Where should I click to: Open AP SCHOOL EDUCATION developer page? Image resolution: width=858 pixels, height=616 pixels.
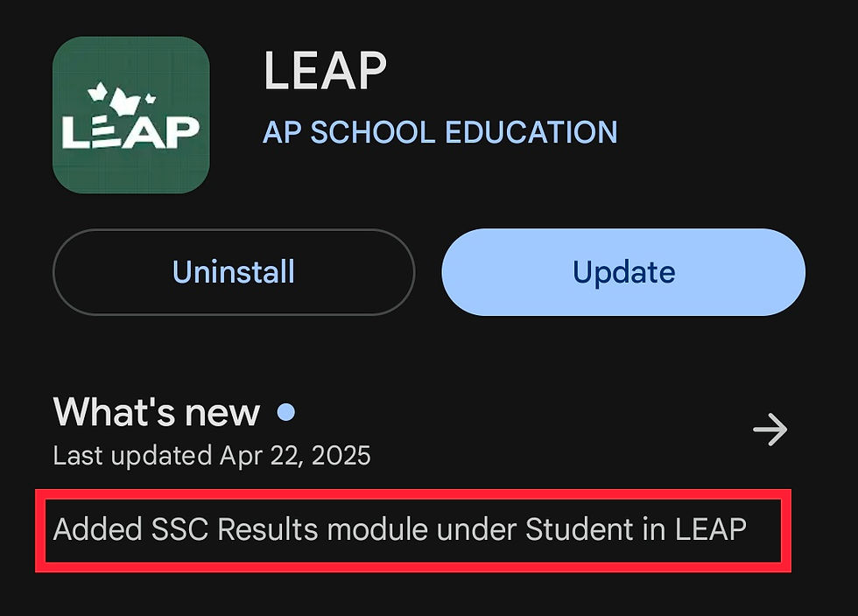pos(440,132)
